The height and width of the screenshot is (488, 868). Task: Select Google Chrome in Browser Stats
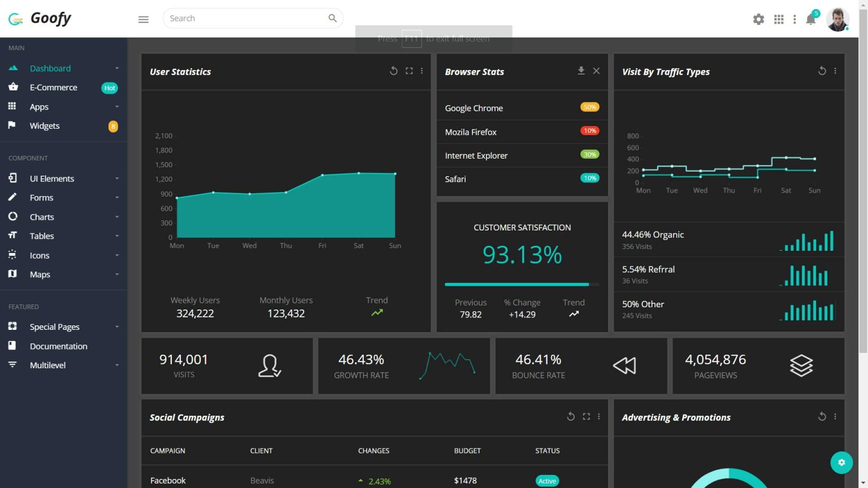pos(474,108)
